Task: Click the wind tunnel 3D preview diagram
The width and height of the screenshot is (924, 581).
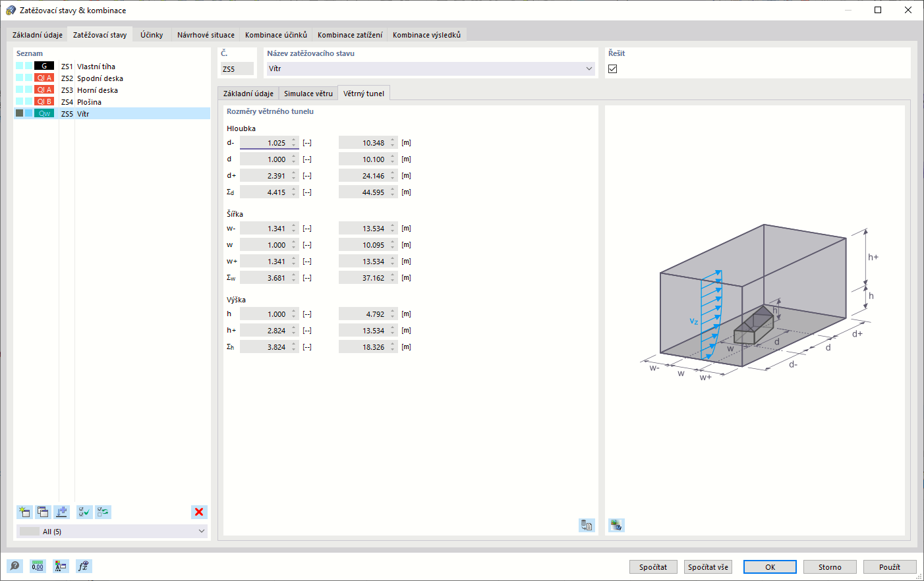Action: click(759, 302)
